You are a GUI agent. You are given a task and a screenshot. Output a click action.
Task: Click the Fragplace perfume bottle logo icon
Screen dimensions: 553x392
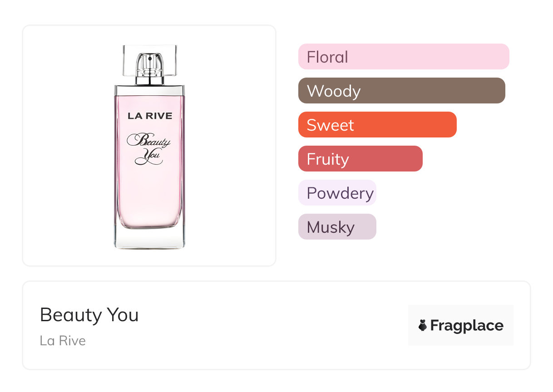[423, 325]
